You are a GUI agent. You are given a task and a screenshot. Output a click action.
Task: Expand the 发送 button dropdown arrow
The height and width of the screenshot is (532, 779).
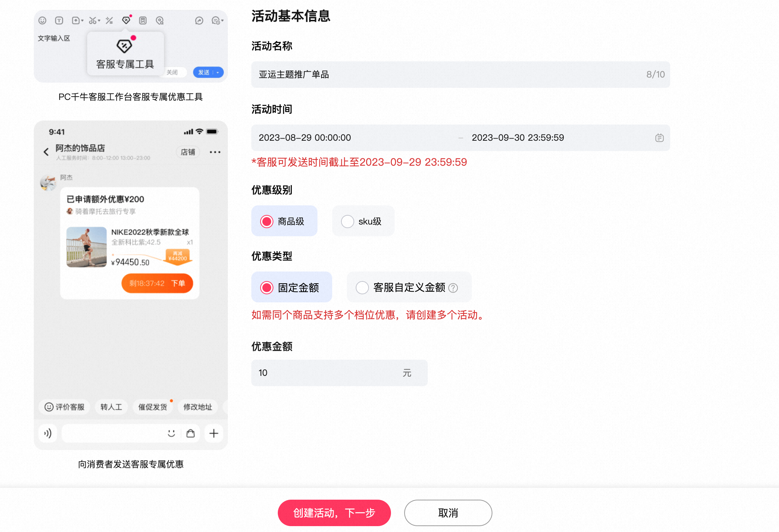tap(218, 72)
